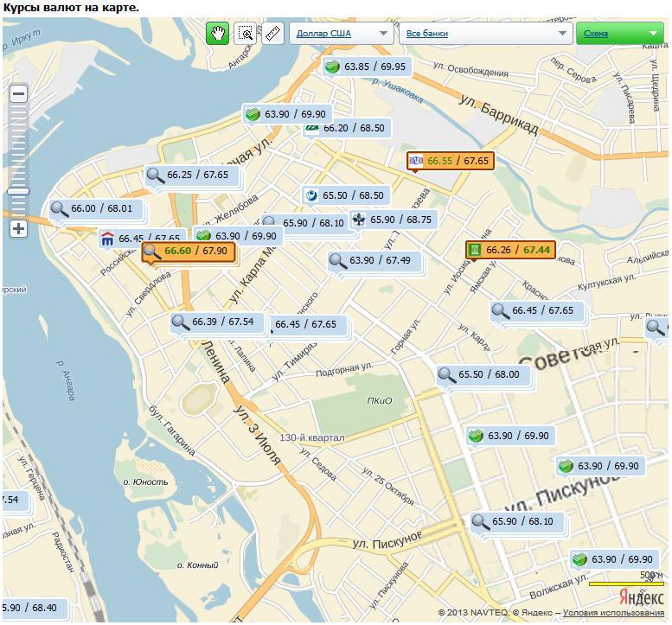Select the ruler distance tool
Viewport: 672px width, 625px height.
[273, 34]
